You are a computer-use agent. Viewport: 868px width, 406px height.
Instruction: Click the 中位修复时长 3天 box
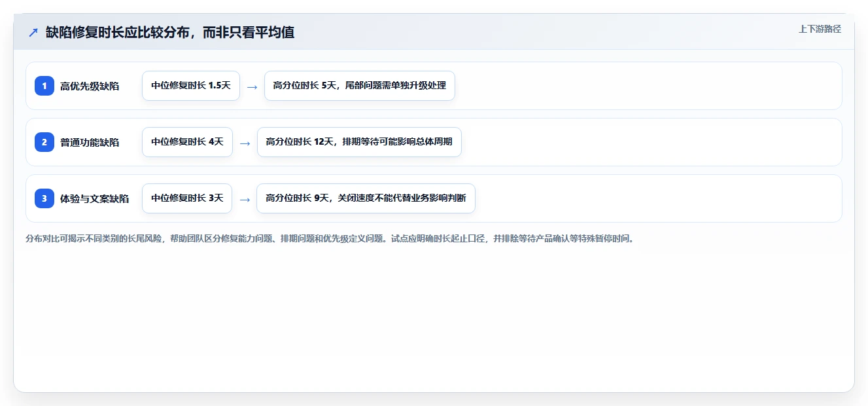tap(187, 198)
